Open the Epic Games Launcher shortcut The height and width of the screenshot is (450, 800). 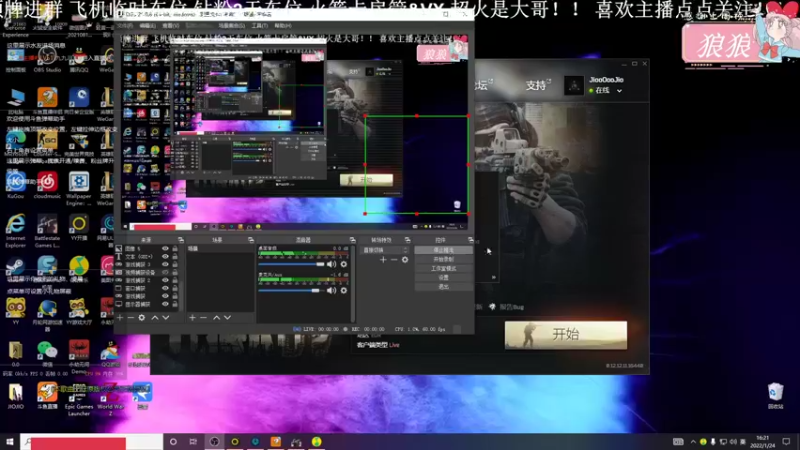(x=79, y=399)
